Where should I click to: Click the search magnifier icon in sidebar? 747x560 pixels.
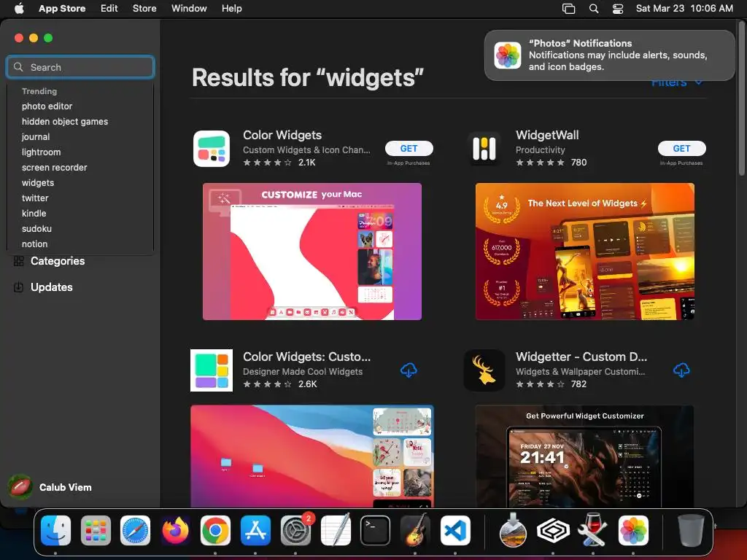(18, 67)
